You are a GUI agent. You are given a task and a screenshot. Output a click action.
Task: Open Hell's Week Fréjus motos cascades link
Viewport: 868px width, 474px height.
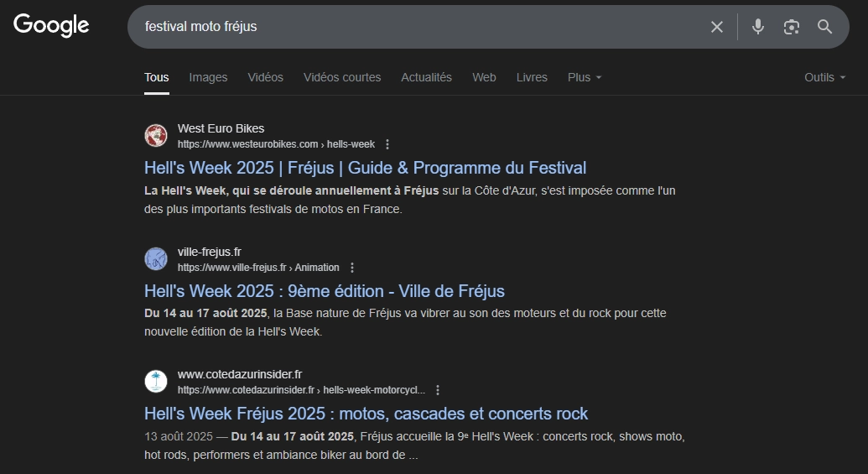(x=366, y=414)
